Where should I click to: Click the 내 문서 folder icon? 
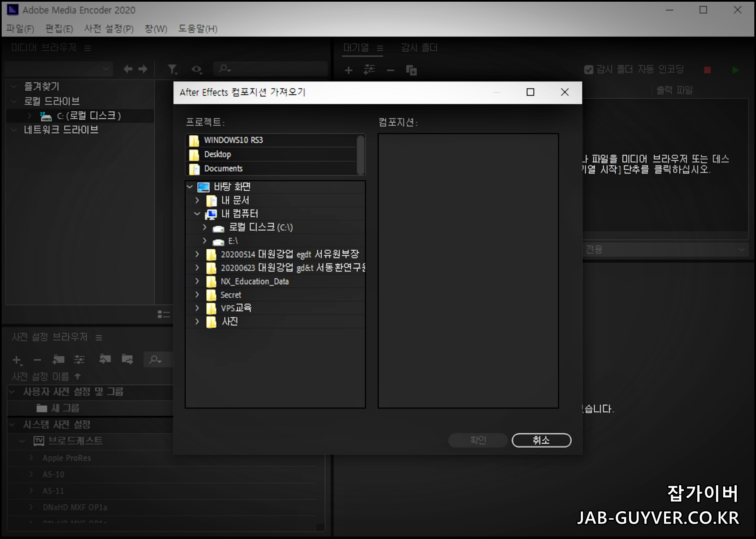click(211, 201)
